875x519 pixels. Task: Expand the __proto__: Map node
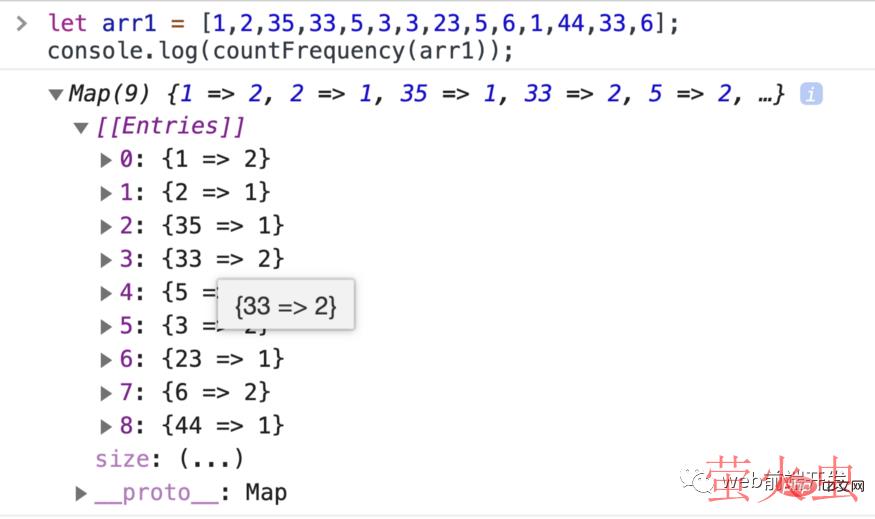click(81, 493)
